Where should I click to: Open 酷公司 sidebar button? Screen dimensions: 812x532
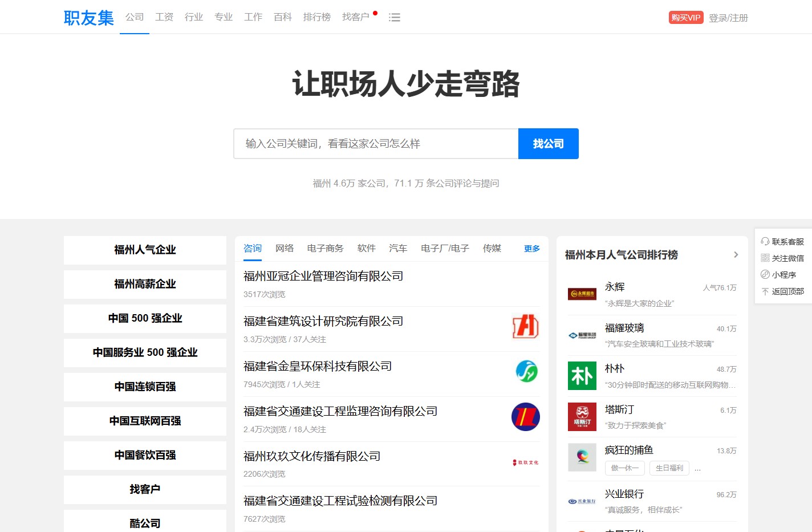(x=145, y=522)
